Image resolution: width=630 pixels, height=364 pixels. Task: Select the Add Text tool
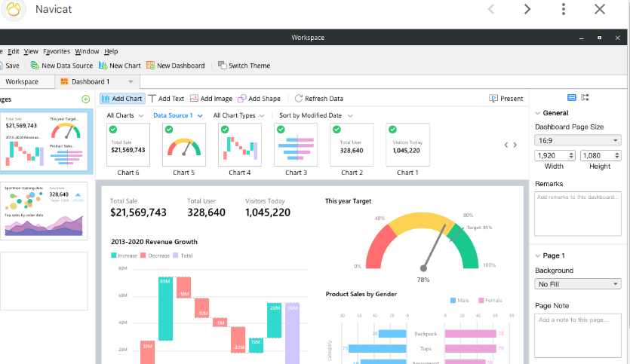pyautogui.click(x=166, y=99)
